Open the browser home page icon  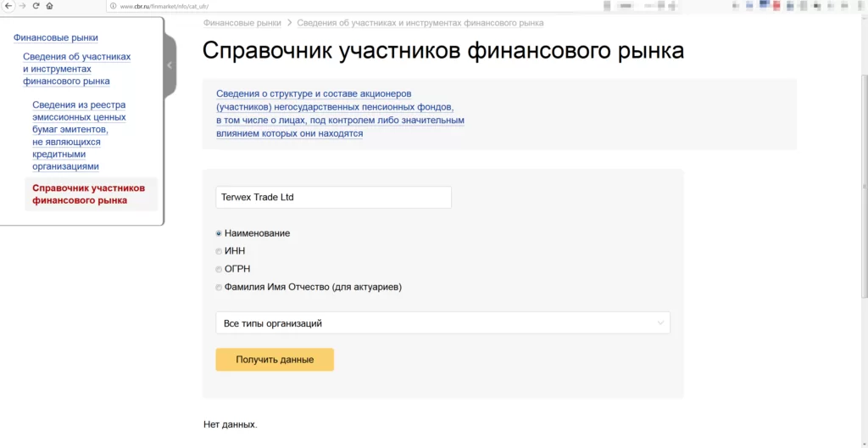(x=49, y=6)
